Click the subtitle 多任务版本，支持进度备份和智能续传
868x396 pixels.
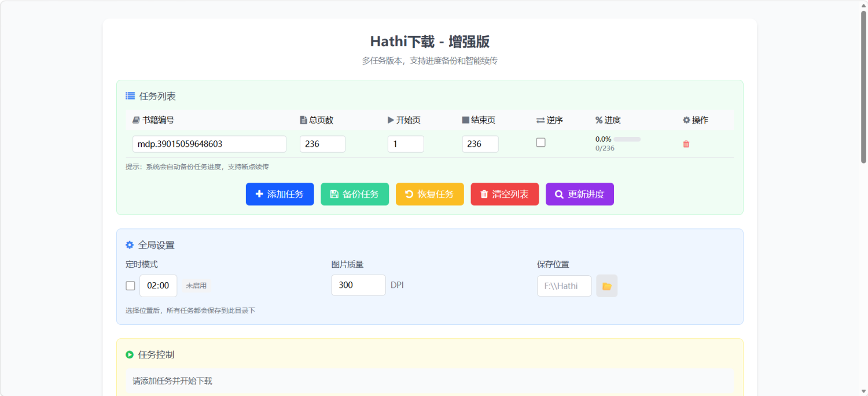pos(430,61)
